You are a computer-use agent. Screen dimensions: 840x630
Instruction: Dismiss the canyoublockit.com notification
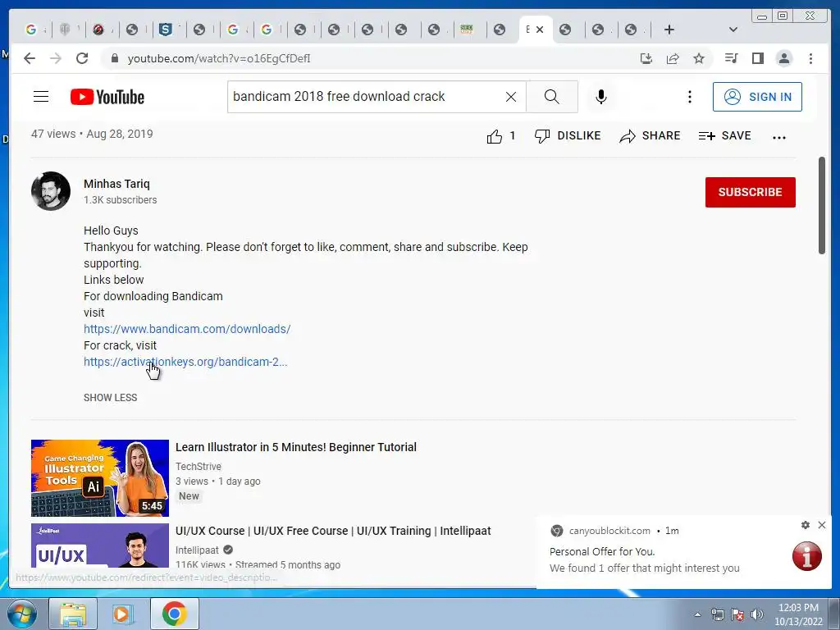click(x=822, y=525)
